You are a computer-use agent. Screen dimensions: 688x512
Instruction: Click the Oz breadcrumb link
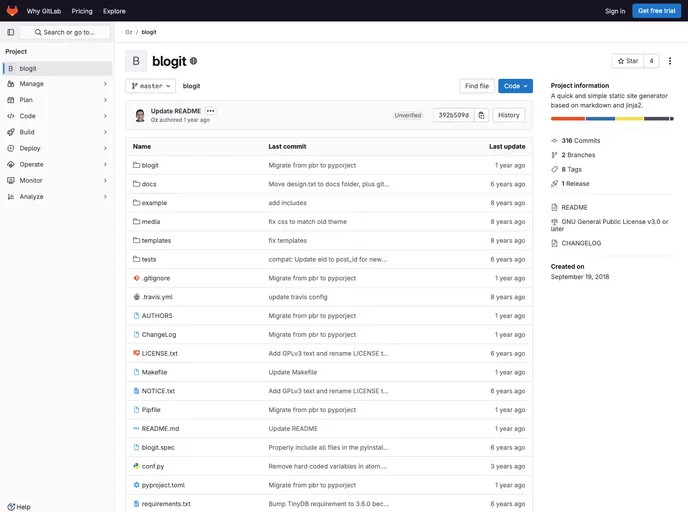point(129,32)
